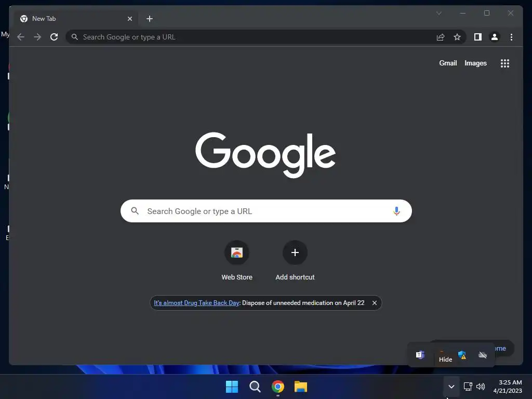This screenshot has width=532, height=399.
Task: Collapse the hidden icons tray chevron
Action: (x=451, y=387)
